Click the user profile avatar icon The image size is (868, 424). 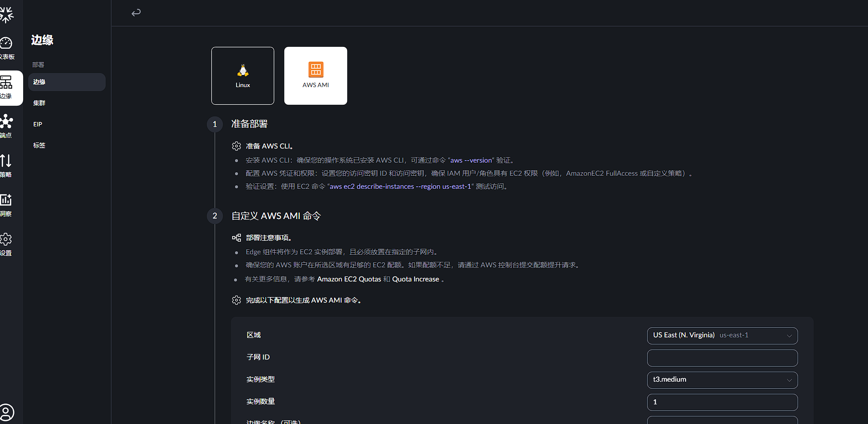click(7, 412)
